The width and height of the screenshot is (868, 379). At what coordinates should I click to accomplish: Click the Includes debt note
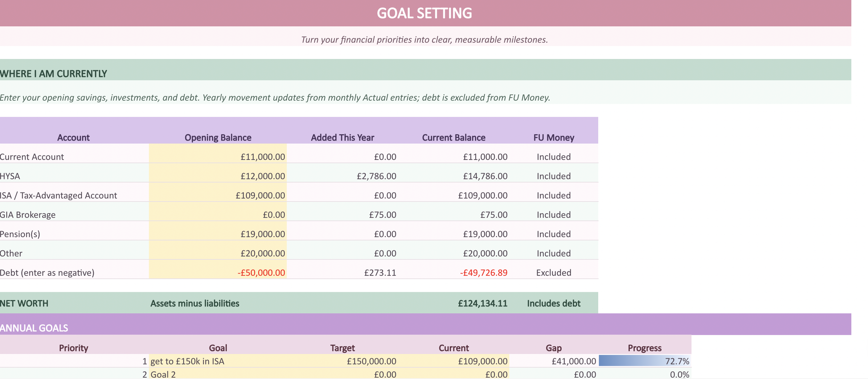pos(554,303)
